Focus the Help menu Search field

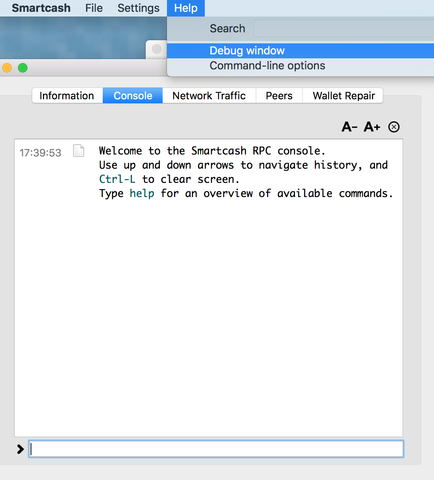click(344, 28)
